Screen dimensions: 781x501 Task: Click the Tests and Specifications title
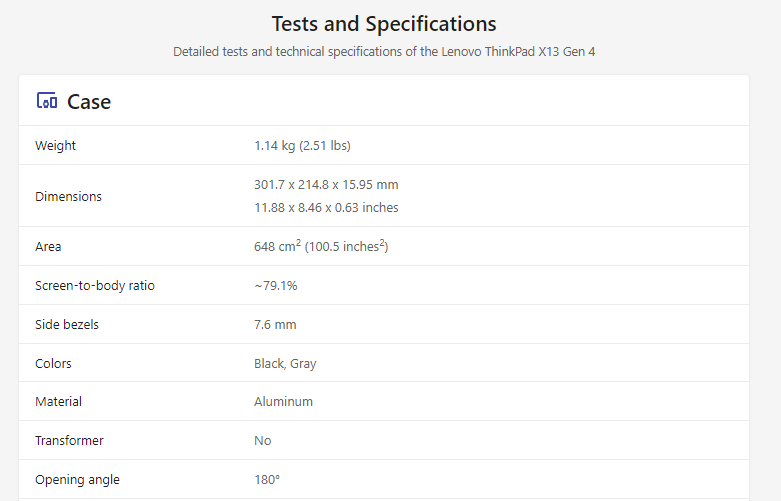[384, 24]
